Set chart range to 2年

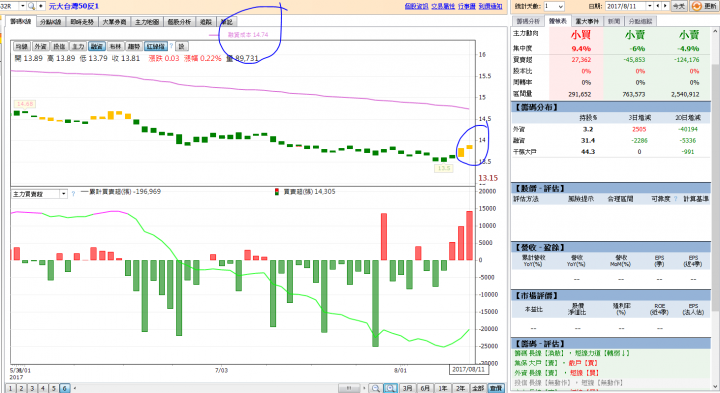(x=460, y=388)
